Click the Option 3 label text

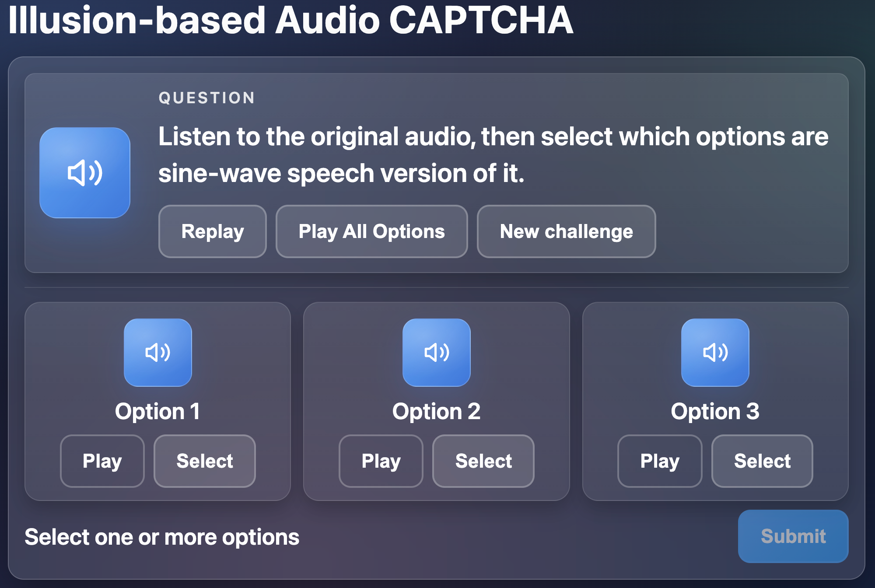715,411
